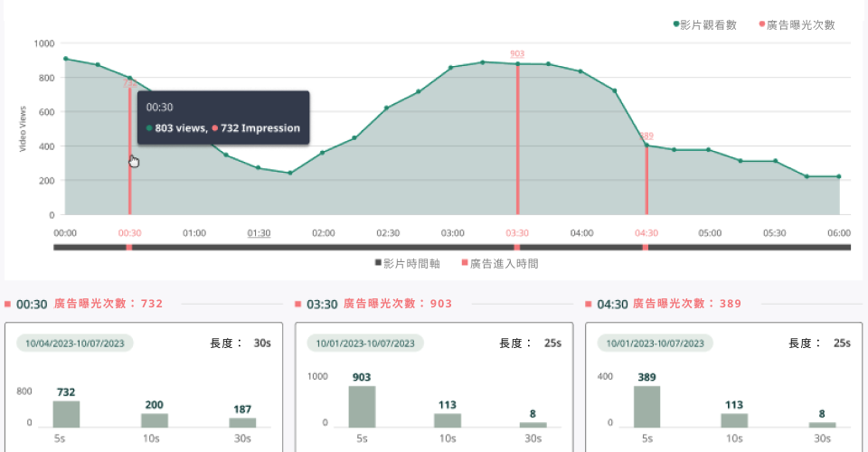Click the 影片時間軸 legend item
The height and width of the screenshot is (452, 868).
point(408,264)
